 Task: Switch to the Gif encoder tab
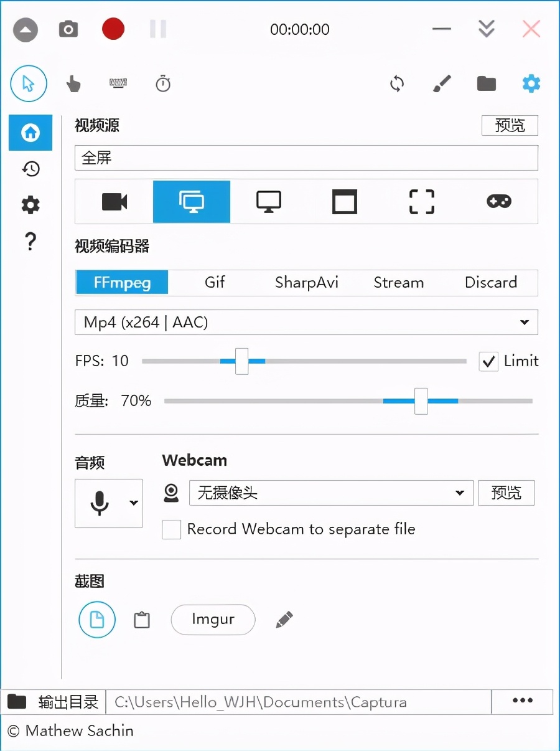click(x=214, y=282)
